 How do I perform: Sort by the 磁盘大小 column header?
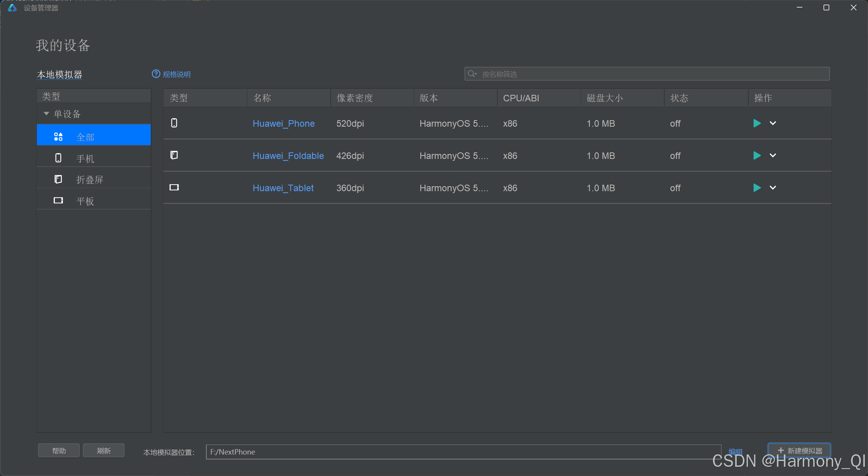(x=623, y=98)
